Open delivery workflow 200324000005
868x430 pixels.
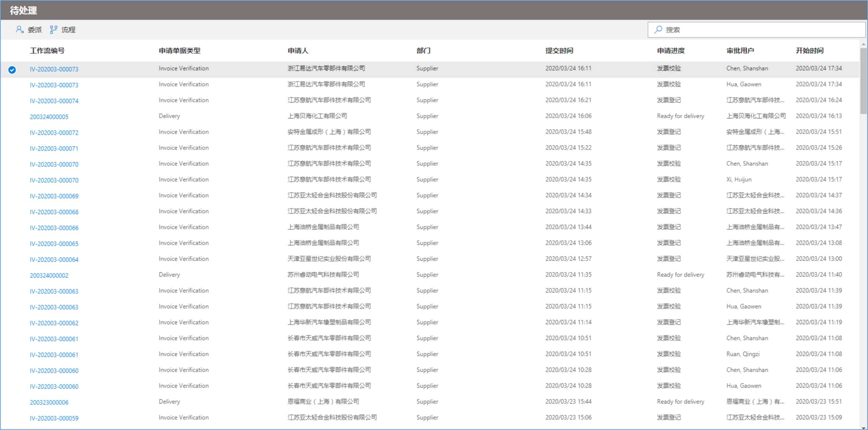49,117
